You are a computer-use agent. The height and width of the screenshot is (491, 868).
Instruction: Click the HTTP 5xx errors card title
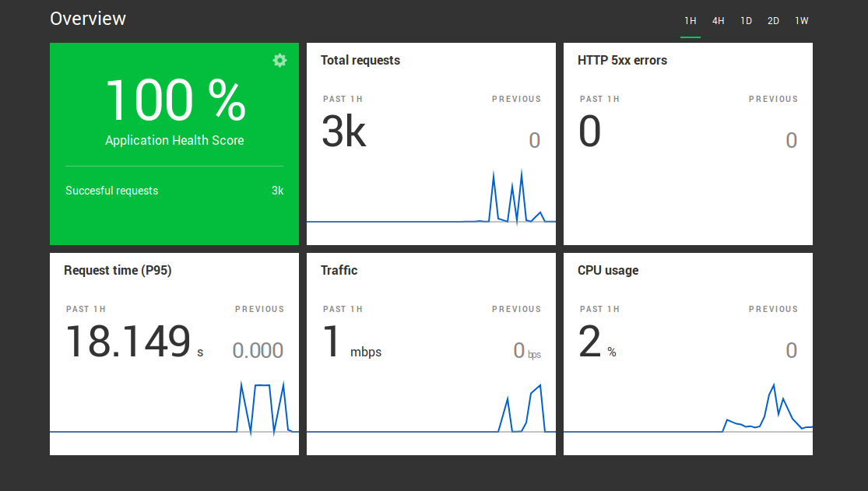(622, 61)
